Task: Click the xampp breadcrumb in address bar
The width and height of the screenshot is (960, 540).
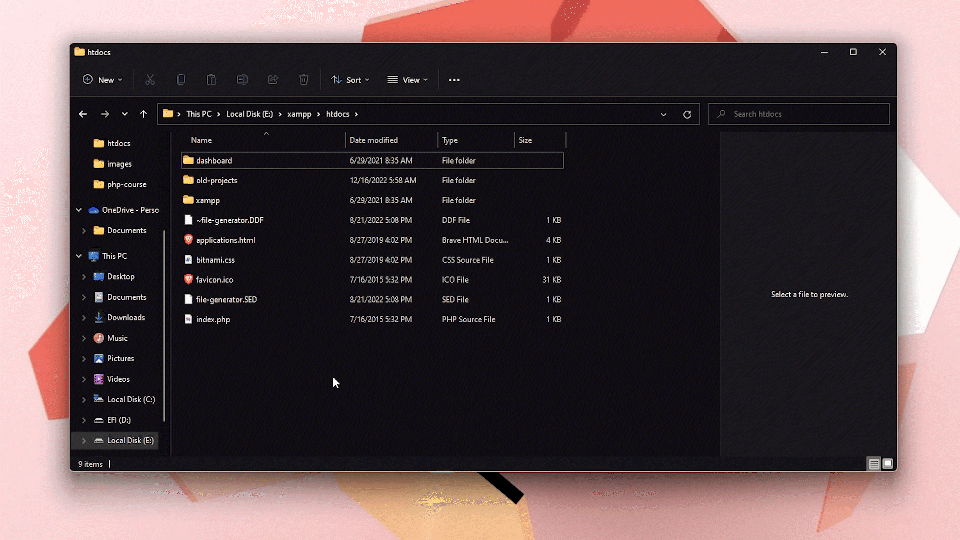Action: pos(300,114)
